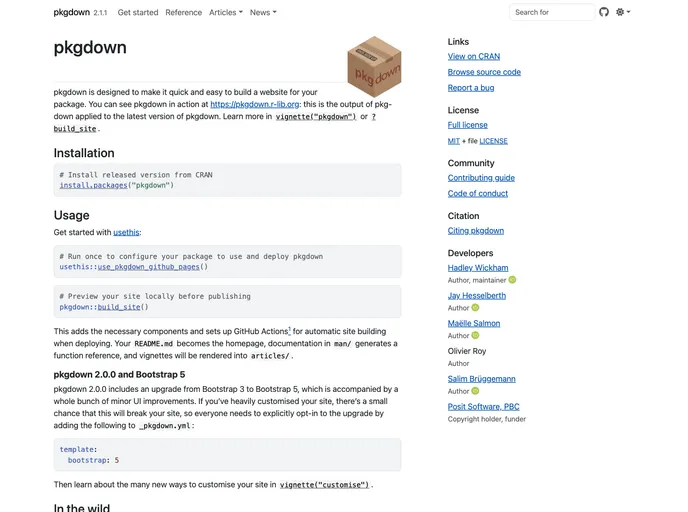Open the light/dark theme gear dropdown
The width and height of the screenshot is (688, 512).
tap(623, 12)
